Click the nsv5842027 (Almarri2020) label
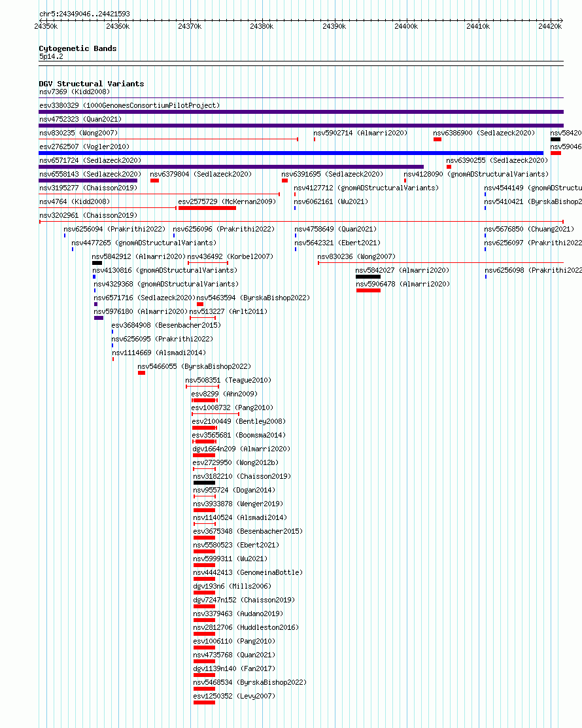582x728 pixels. [x=402, y=270]
